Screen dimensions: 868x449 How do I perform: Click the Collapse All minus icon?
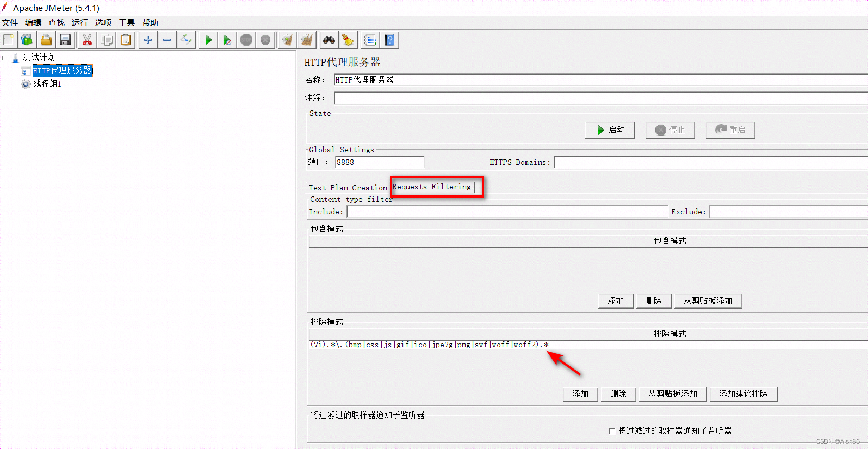coord(167,40)
